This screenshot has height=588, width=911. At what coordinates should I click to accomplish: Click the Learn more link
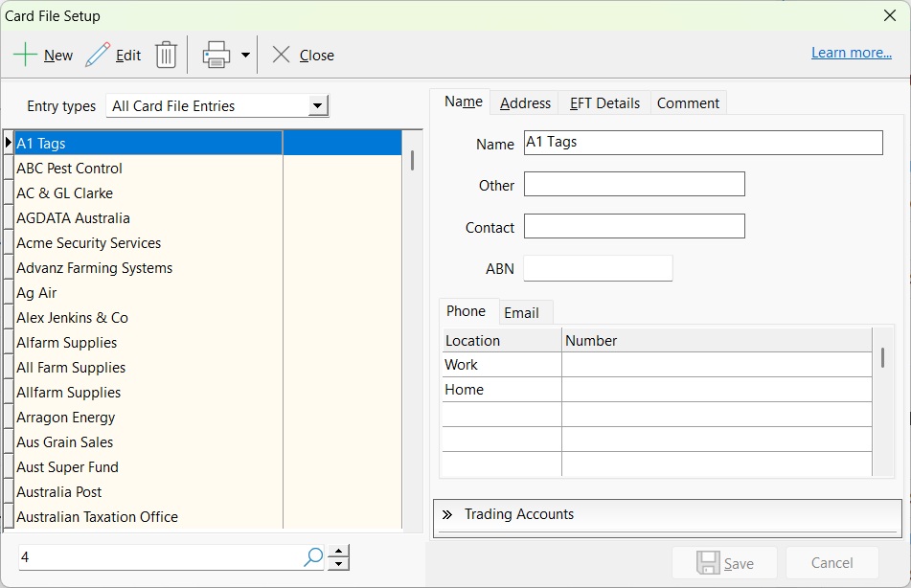coord(851,52)
